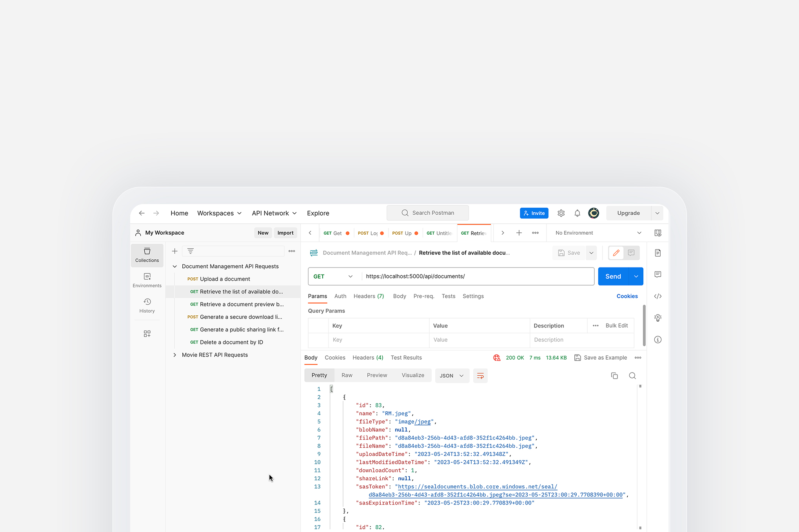The width and height of the screenshot is (799, 532).
Task: Open the History sidebar panel
Action: [147, 306]
